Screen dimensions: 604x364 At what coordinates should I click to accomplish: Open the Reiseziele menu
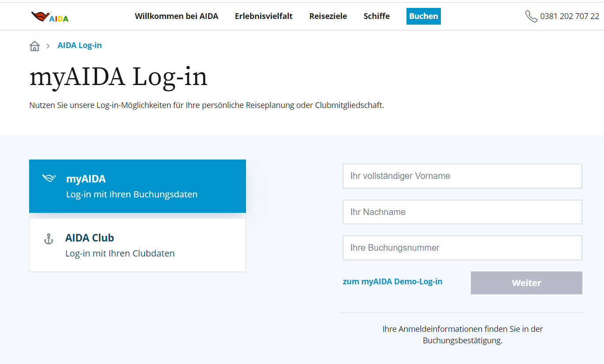coord(328,16)
